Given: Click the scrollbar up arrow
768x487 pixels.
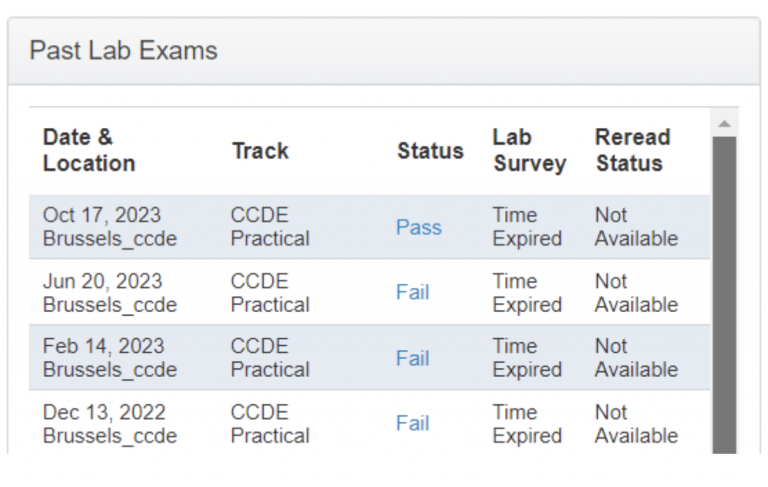Looking at the screenshot, I should [x=724, y=124].
